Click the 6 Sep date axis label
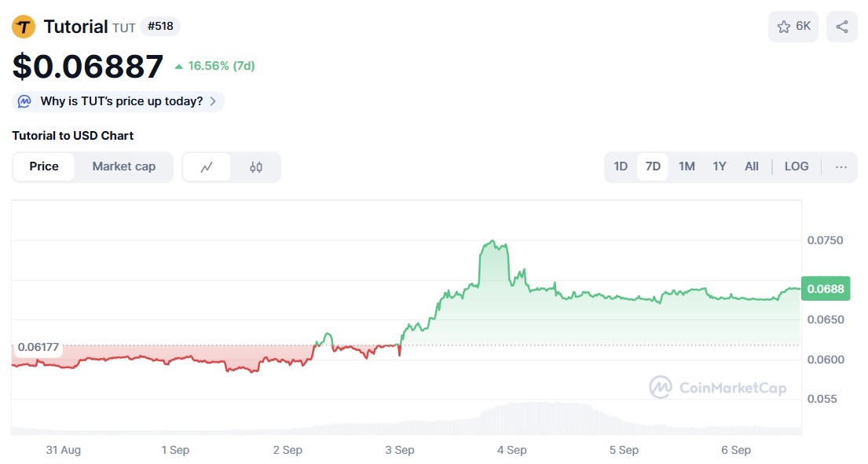Screen dimensions: 868x464 pyautogui.click(x=736, y=450)
